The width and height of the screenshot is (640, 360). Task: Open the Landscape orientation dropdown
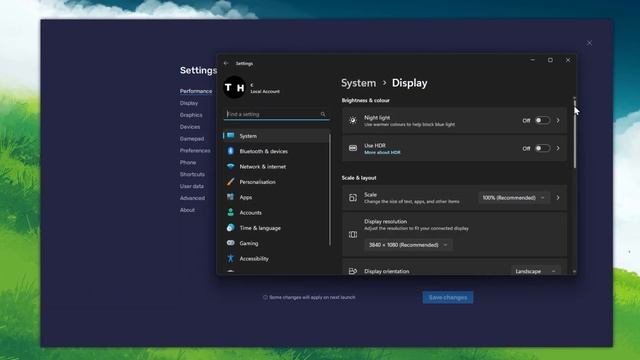pos(536,271)
